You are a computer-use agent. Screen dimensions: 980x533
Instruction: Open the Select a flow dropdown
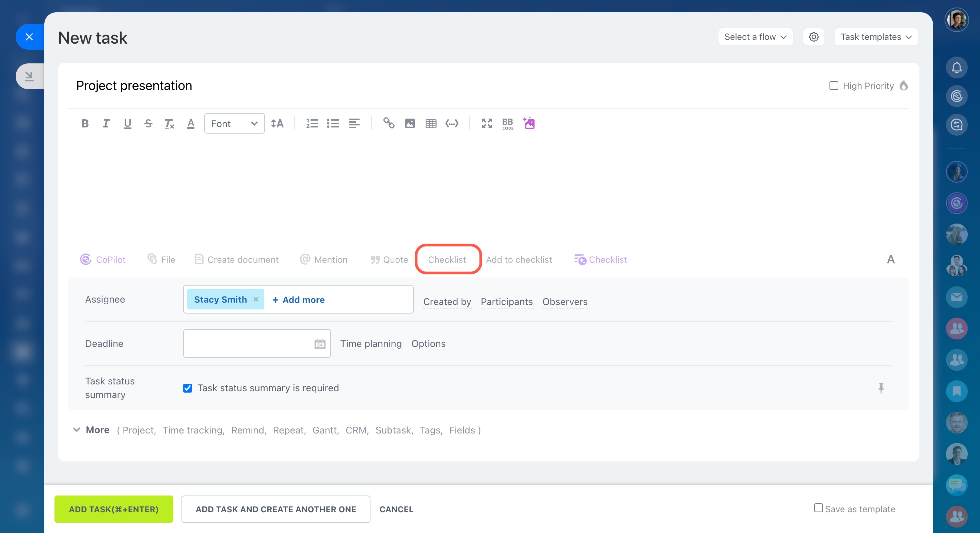point(755,37)
